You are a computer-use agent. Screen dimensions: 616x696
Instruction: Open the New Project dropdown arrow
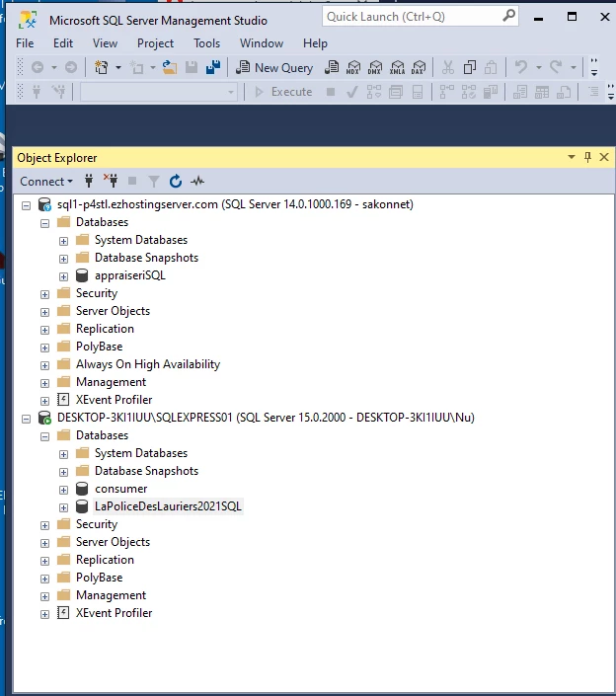(x=118, y=67)
